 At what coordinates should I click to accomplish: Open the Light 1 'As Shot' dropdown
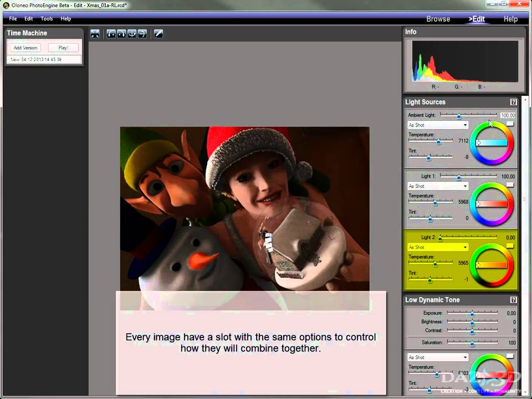(x=438, y=186)
